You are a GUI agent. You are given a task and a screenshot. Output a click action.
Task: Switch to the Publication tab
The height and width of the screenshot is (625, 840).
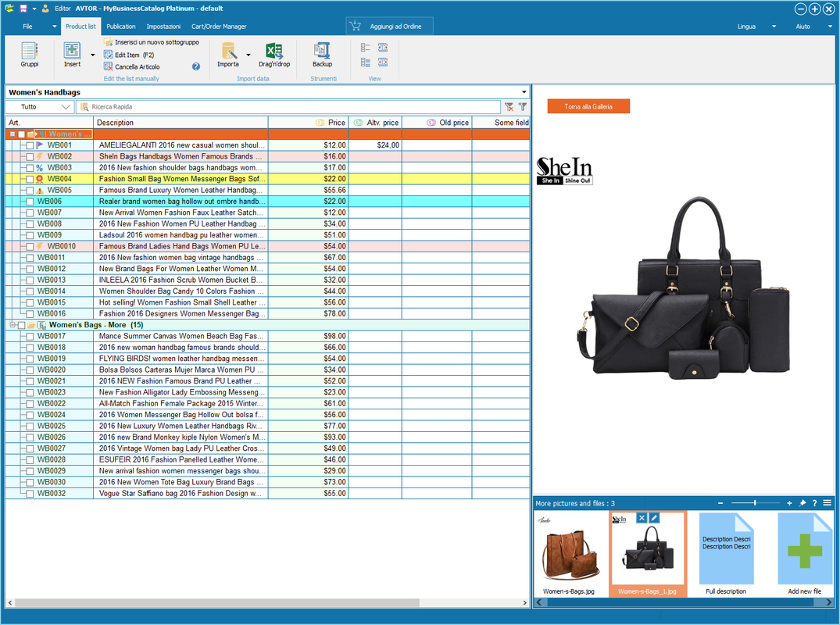(x=120, y=27)
